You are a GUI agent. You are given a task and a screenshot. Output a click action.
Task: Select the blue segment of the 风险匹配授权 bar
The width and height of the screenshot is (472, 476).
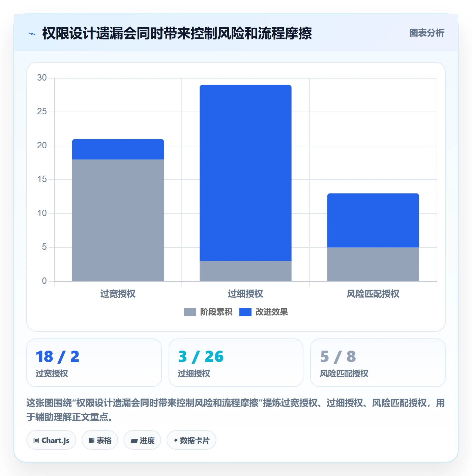pyautogui.click(x=373, y=220)
